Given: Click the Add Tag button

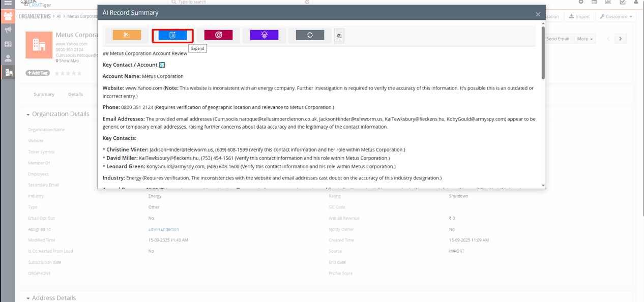Looking at the screenshot, I should (x=38, y=73).
